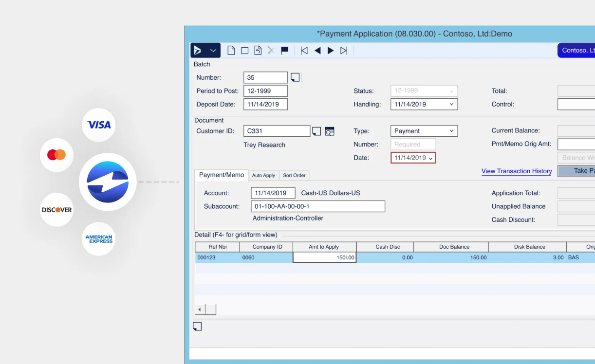Open the Type dropdown showing Payment
The image size is (595, 364).
click(451, 131)
